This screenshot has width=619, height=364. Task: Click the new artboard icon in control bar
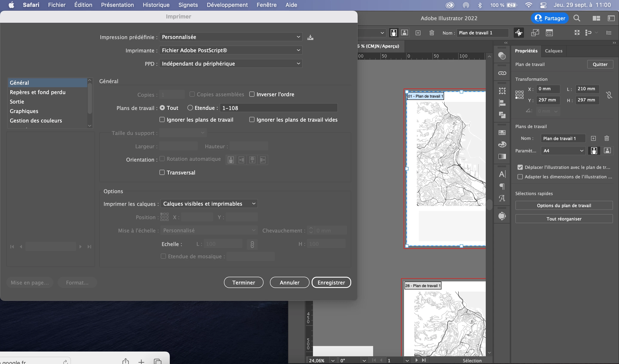tap(418, 33)
